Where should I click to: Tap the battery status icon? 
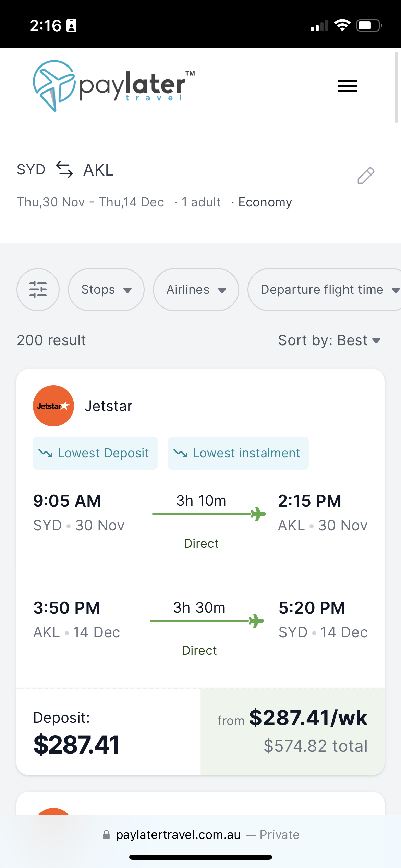point(369,25)
